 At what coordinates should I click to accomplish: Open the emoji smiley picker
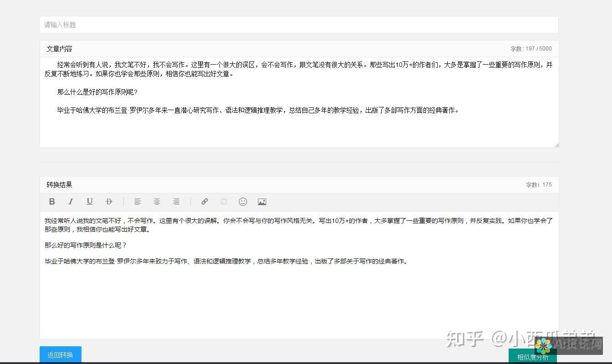[x=243, y=202]
